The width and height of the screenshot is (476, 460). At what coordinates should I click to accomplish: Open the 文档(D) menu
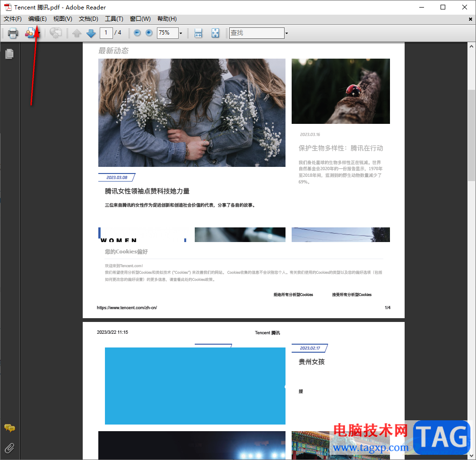pos(88,19)
